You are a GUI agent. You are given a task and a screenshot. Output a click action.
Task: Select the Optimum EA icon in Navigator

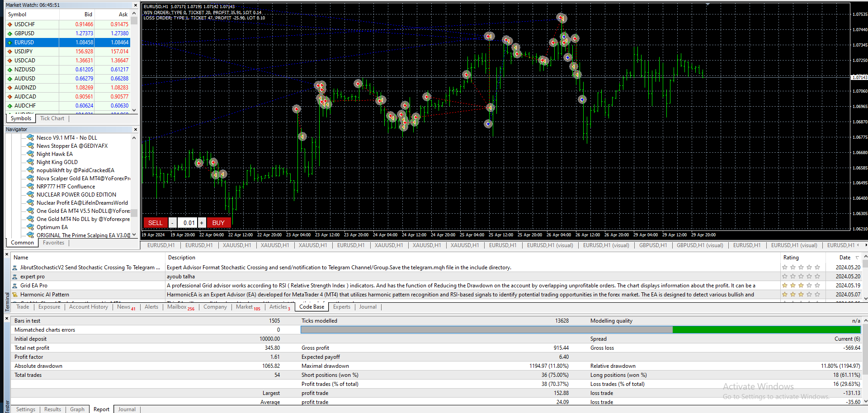pos(30,227)
